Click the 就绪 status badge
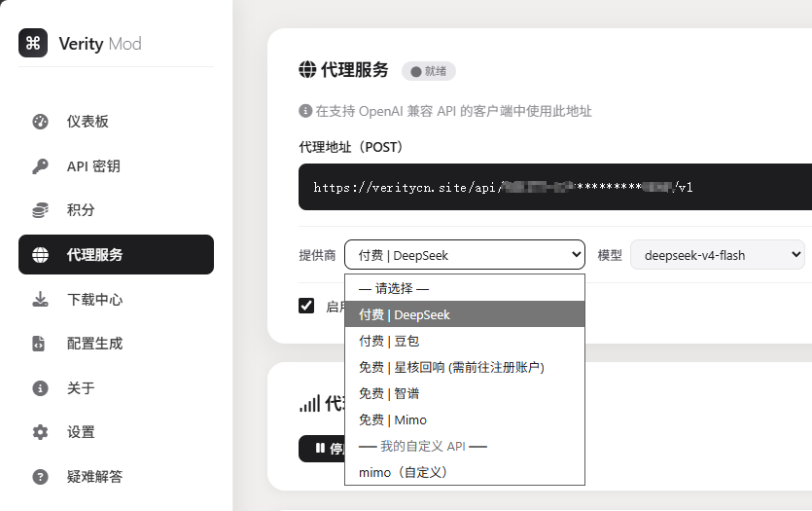Screen dimensions: 812x511 pyautogui.click(x=428, y=71)
